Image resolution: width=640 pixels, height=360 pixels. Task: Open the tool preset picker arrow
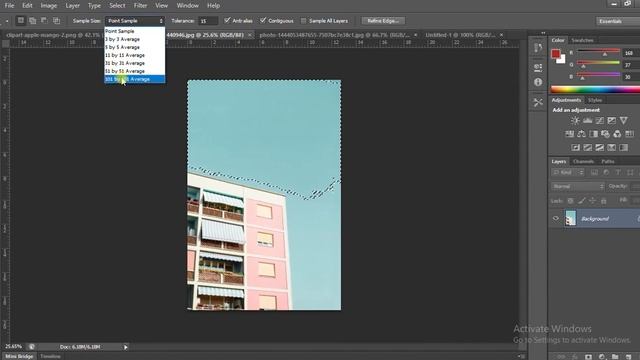pyautogui.click(x=7, y=21)
